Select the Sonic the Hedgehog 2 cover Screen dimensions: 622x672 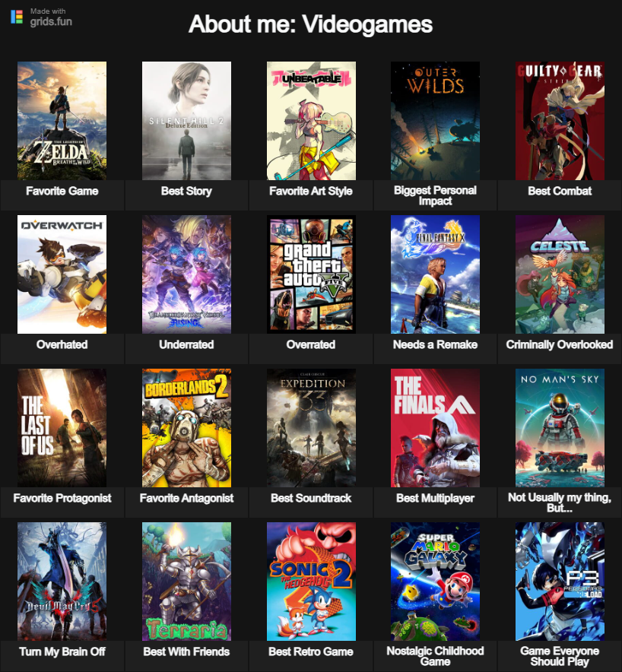pyautogui.click(x=311, y=581)
